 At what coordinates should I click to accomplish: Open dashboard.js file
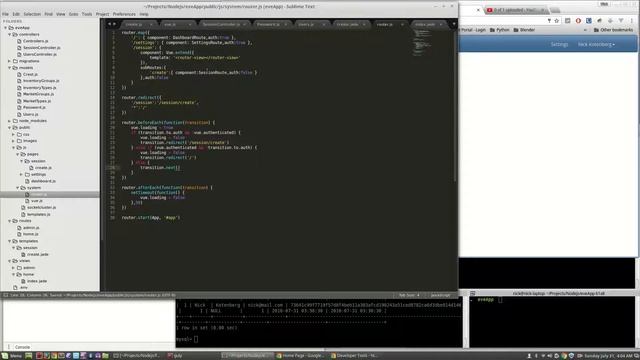pos(43,181)
